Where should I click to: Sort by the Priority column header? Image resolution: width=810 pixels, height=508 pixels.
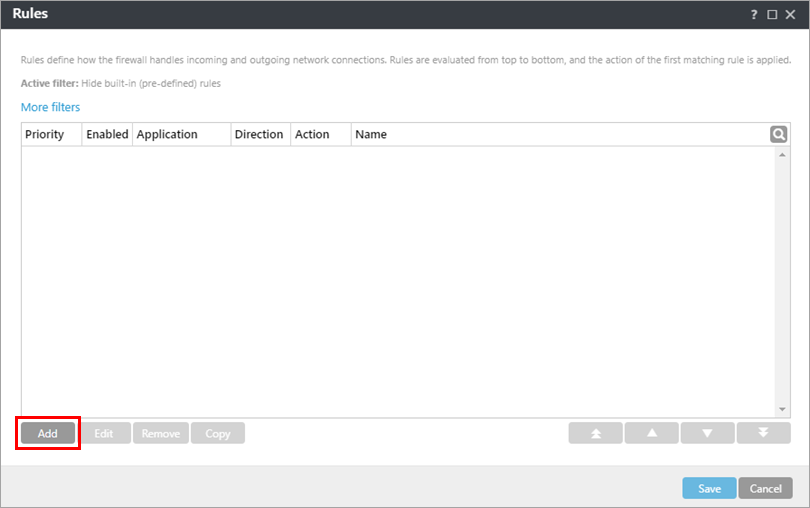coord(45,134)
